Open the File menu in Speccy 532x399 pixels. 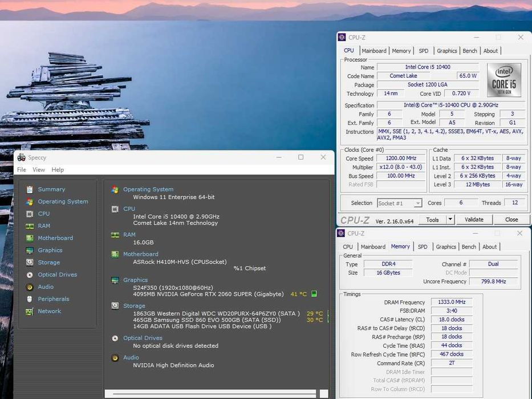(21, 170)
